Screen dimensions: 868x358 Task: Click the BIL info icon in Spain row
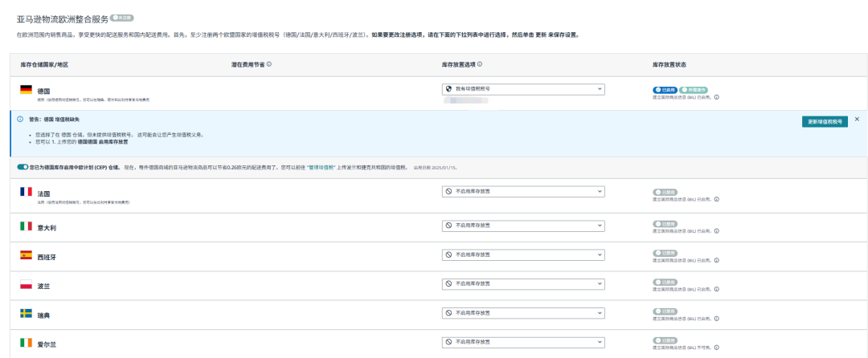716,260
